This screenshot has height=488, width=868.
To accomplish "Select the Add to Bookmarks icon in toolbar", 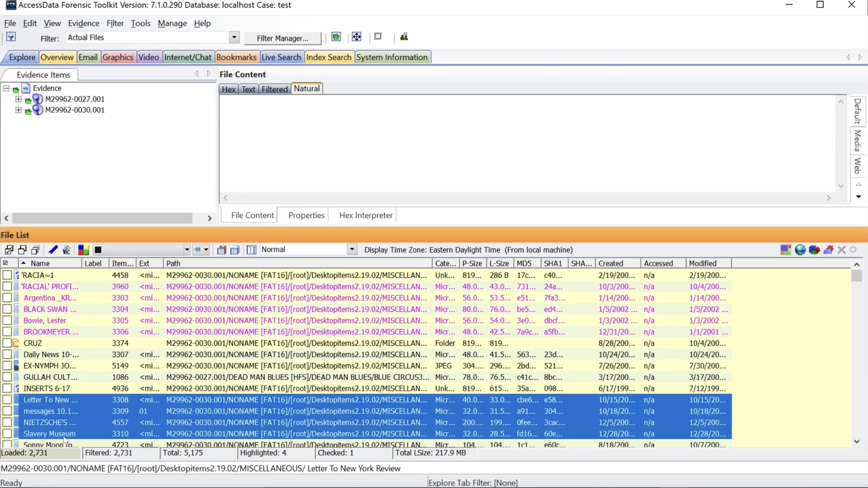I will (x=53, y=249).
